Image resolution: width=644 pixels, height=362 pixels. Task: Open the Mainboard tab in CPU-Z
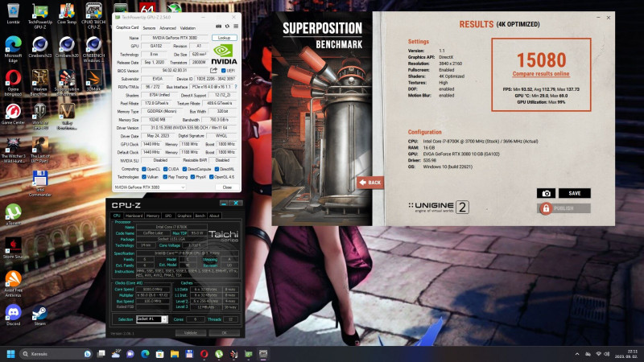point(134,216)
